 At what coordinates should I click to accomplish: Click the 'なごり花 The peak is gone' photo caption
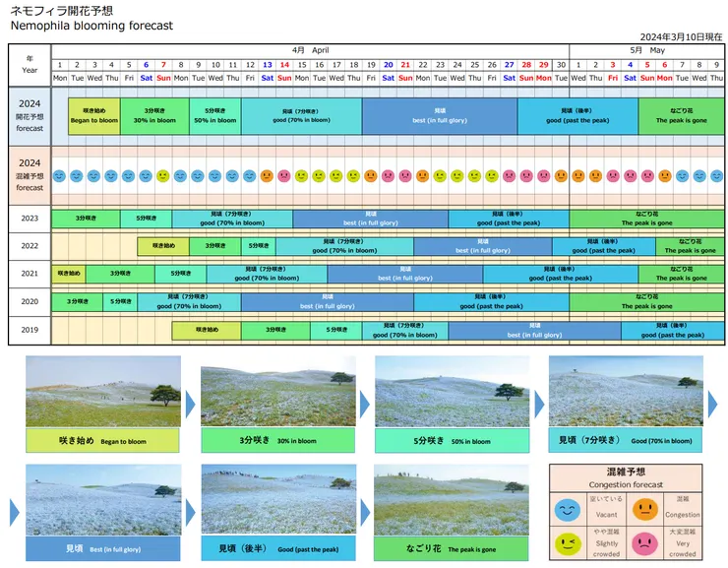pyautogui.click(x=452, y=549)
